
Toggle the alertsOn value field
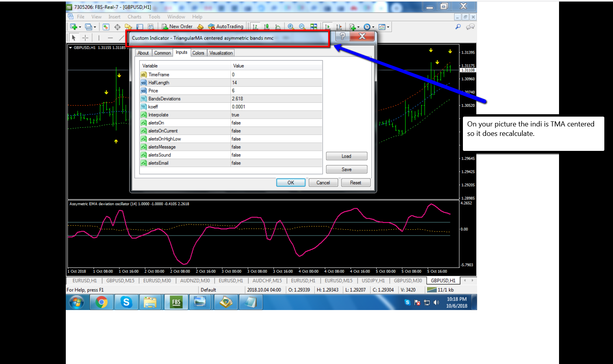[x=276, y=123]
